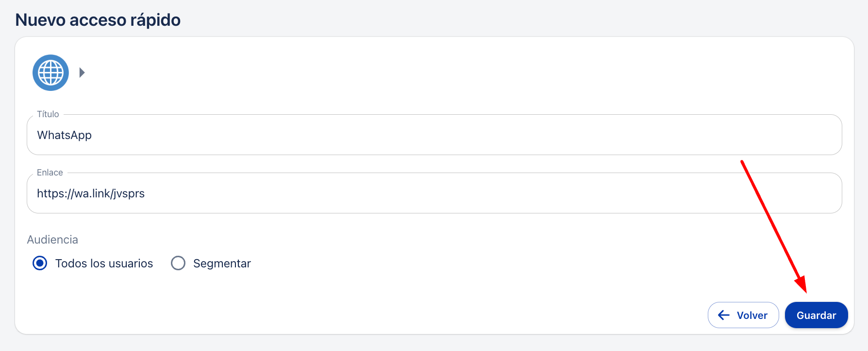This screenshot has width=868, height=351.
Task: Click the Volver button text
Action: coord(752,315)
